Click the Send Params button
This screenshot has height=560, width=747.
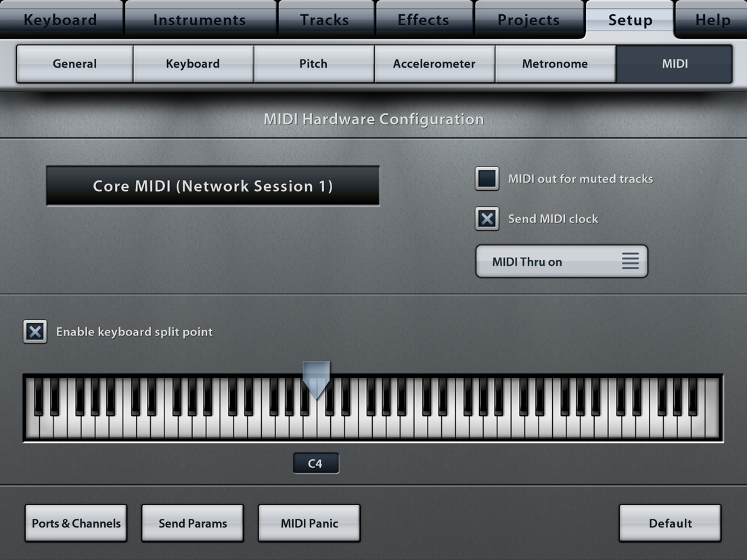pyautogui.click(x=192, y=523)
